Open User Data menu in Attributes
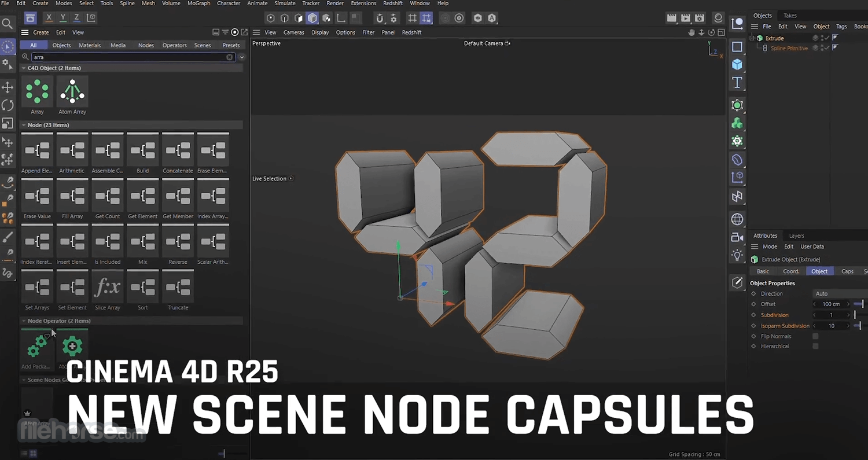This screenshot has height=460, width=868. (812, 246)
